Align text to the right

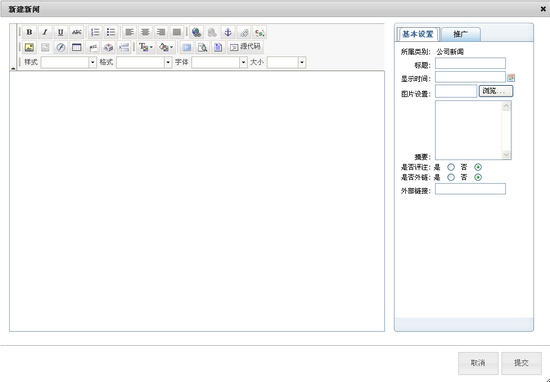tap(161, 32)
